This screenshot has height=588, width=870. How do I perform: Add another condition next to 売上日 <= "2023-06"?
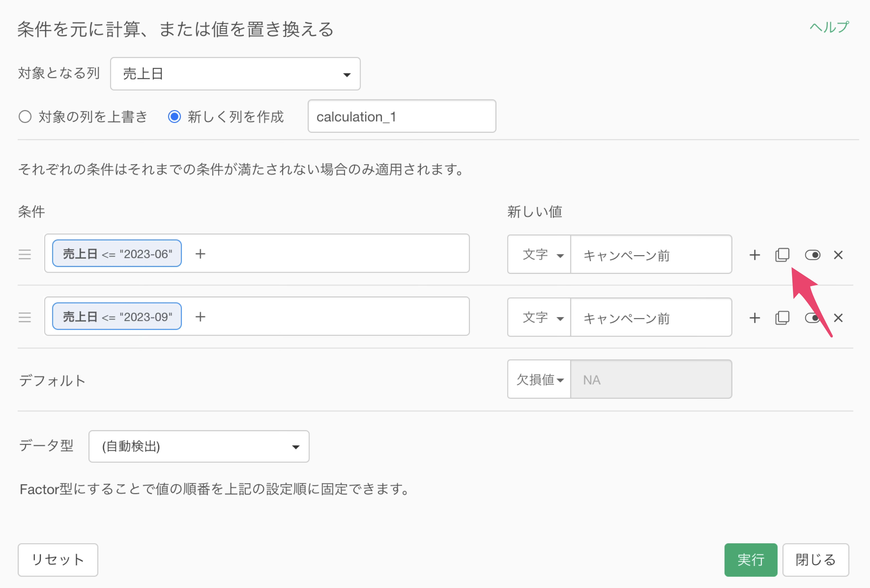click(x=200, y=254)
